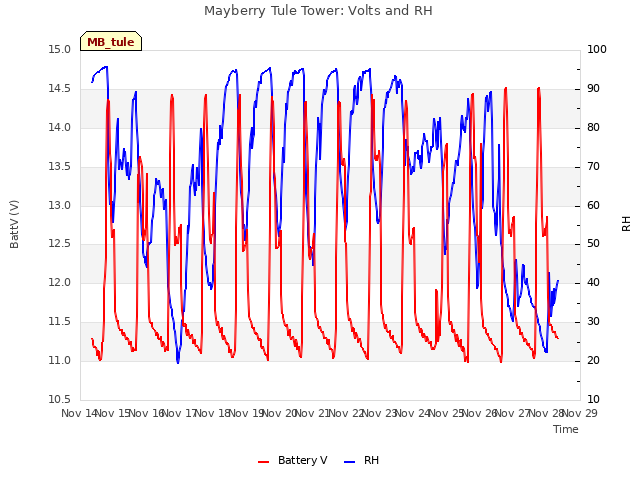Click the Nov 14 date tick label
The height and width of the screenshot is (480, 640).
coord(79,413)
